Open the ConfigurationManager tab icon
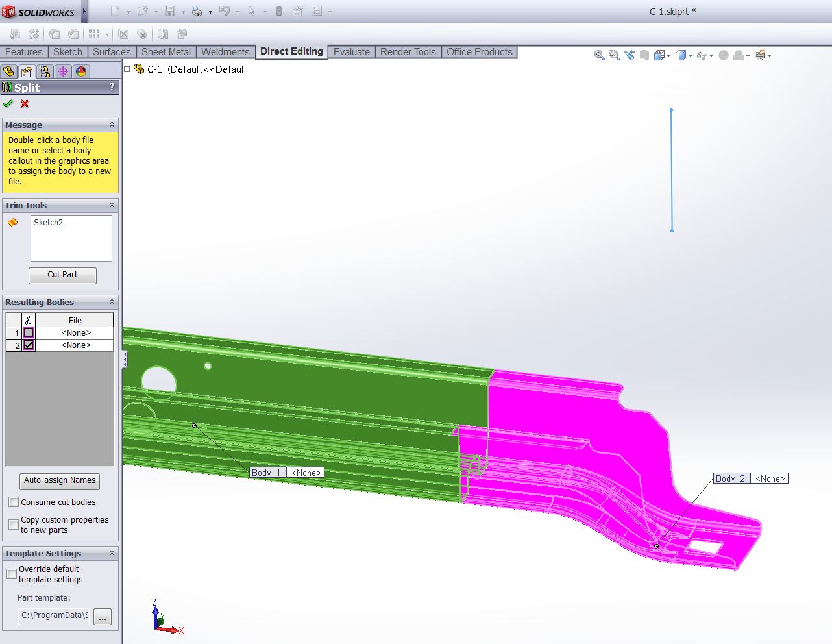 click(x=45, y=71)
